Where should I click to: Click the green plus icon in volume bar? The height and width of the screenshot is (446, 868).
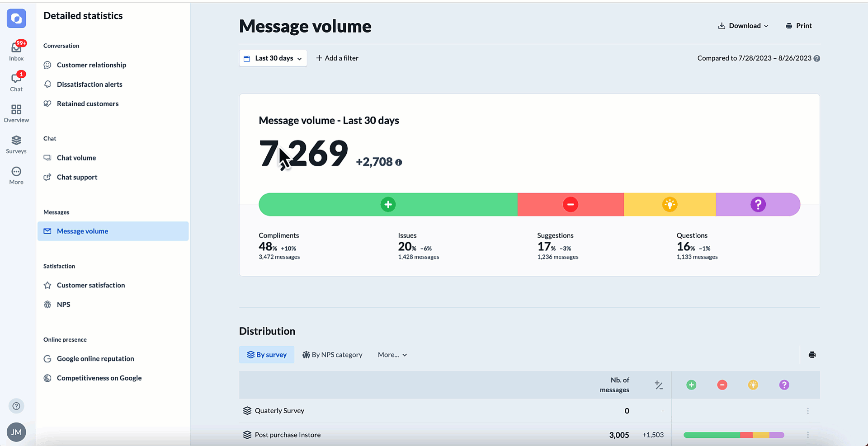coord(388,204)
